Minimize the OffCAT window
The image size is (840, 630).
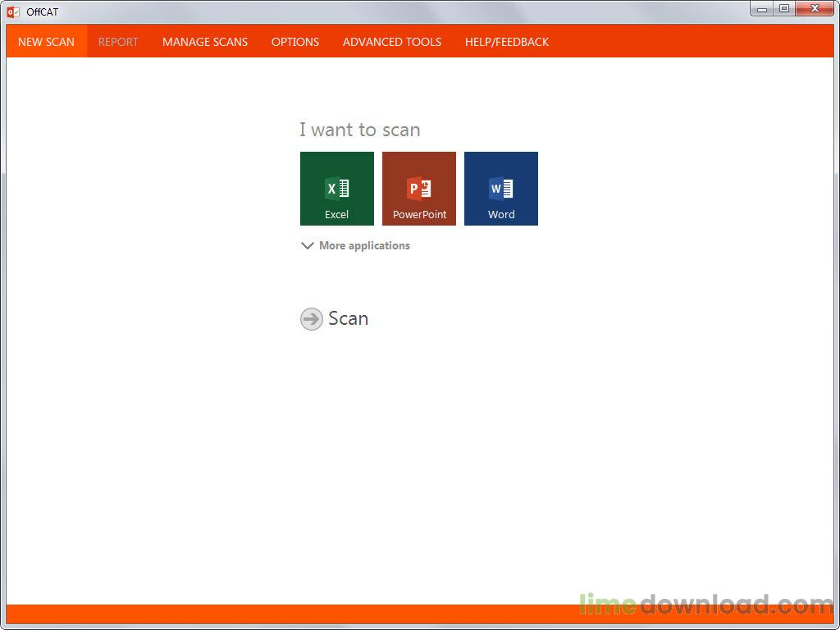tap(762, 9)
